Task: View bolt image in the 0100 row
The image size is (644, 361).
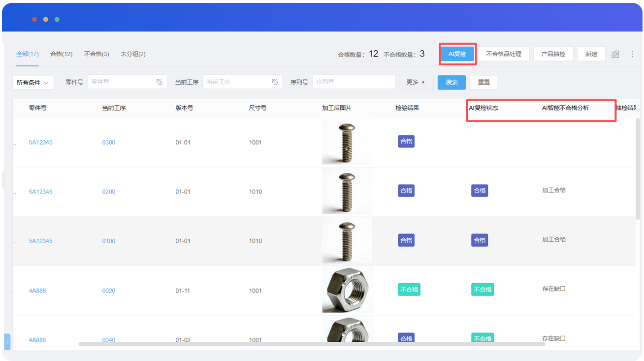Action: (x=347, y=241)
